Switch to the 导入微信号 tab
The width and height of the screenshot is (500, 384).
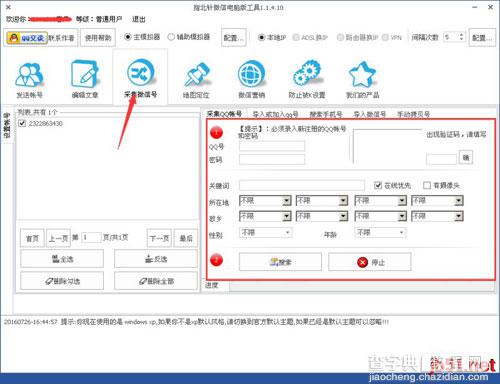click(x=370, y=114)
